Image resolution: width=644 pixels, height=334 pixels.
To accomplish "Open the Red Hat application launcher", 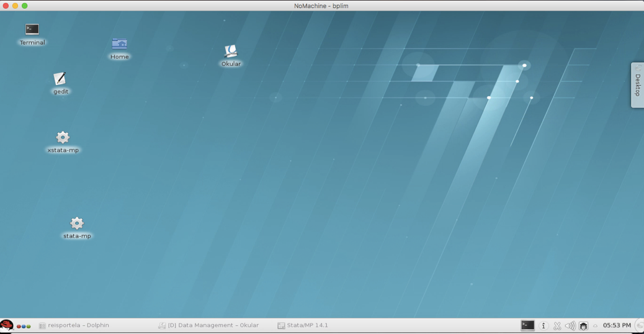I will pyautogui.click(x=7, y=325).
